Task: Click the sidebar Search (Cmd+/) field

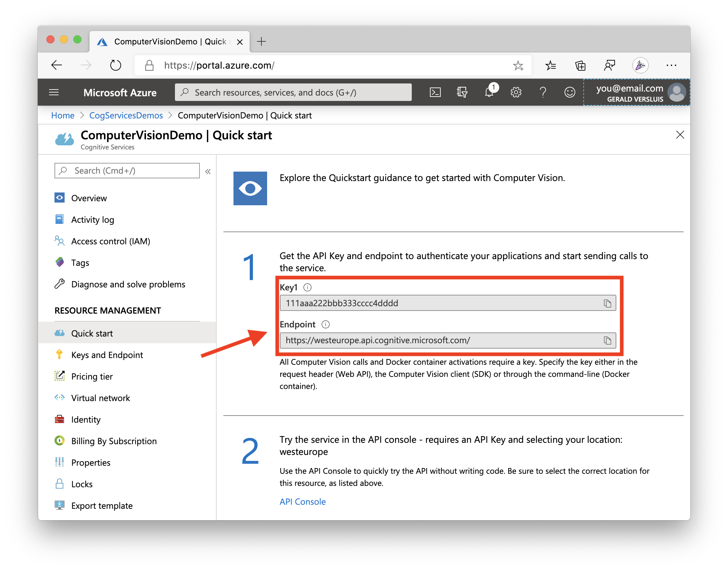Action: click(127, 171)
